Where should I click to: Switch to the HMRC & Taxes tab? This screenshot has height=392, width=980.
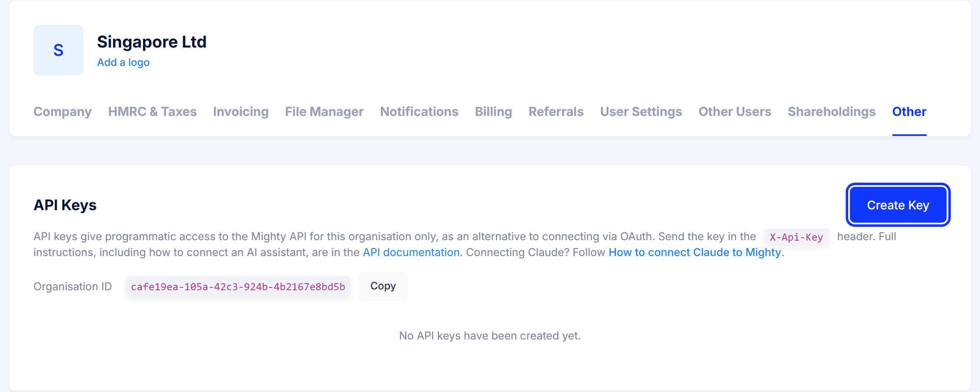(152, 111)
